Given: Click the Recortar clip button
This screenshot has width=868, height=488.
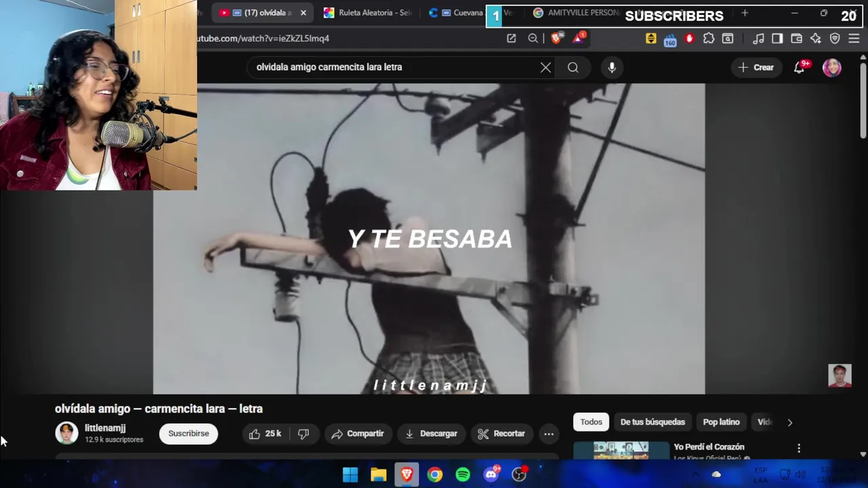Looking at the screenshot, I should [501, 434].
